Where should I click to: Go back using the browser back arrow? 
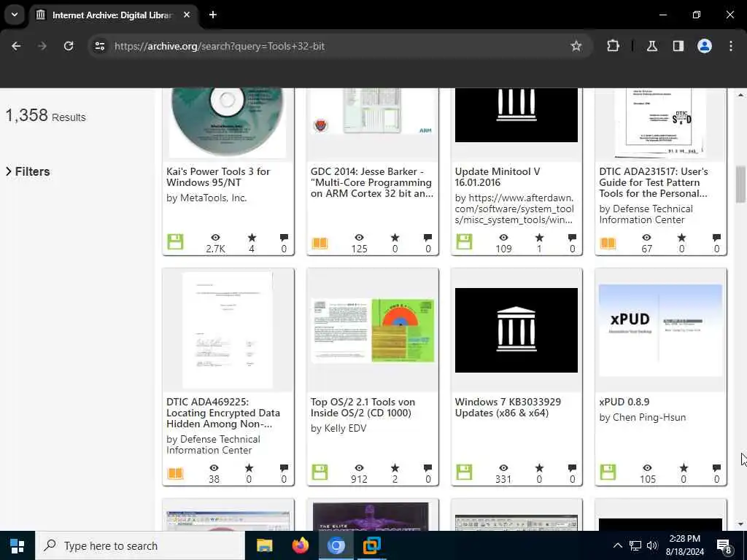pyautogui.click(x=16, y=46)
